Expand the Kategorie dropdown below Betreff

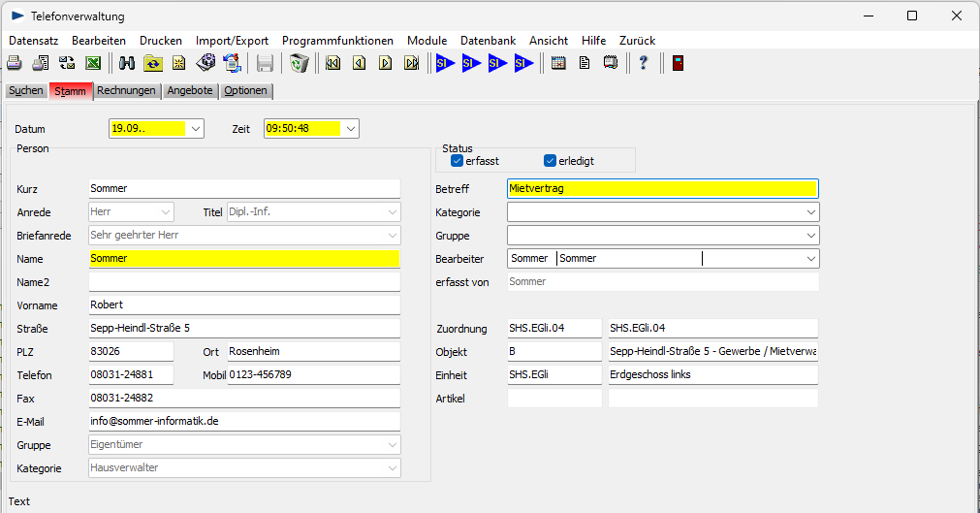point(811,212)
